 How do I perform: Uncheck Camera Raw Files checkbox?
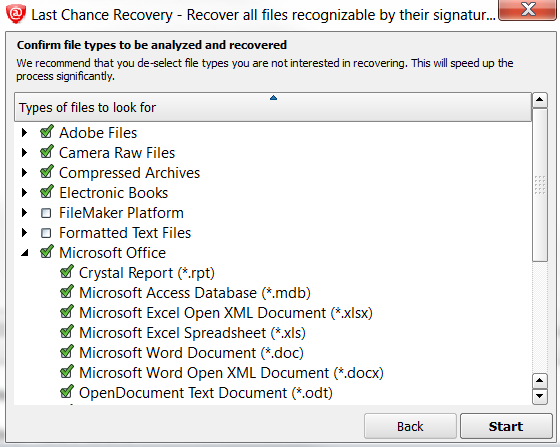point(46,152)
